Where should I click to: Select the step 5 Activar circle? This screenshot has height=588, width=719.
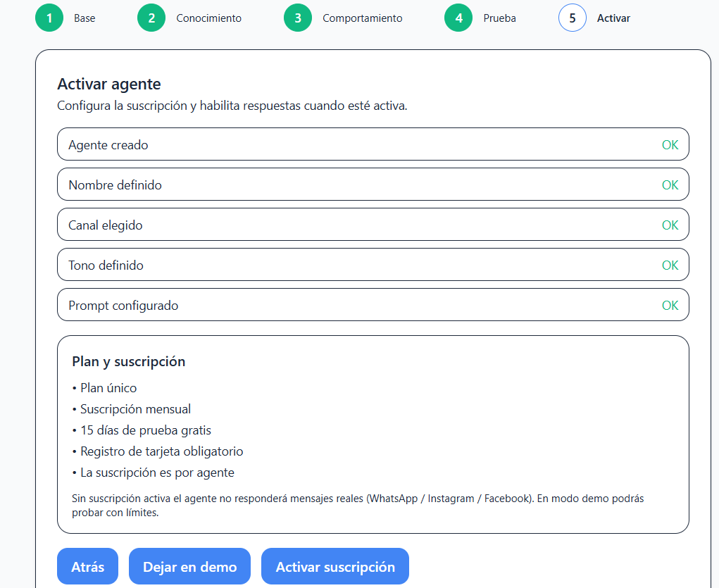572,18
